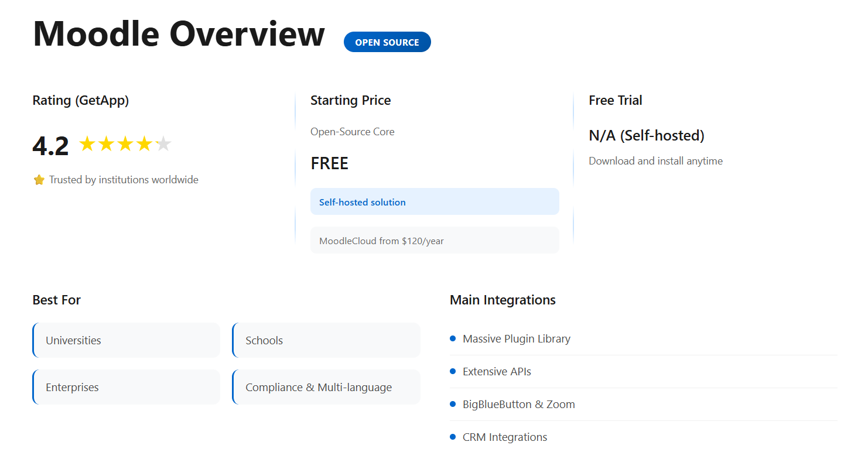
Task: Click the Best For heading
Action: click(57, 300)
